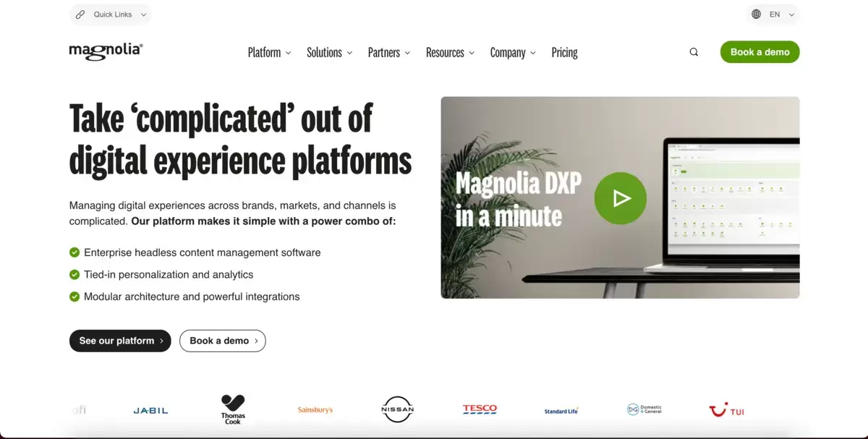
Task: Expand the Resources menu
Action: click(x=450, y=52)
